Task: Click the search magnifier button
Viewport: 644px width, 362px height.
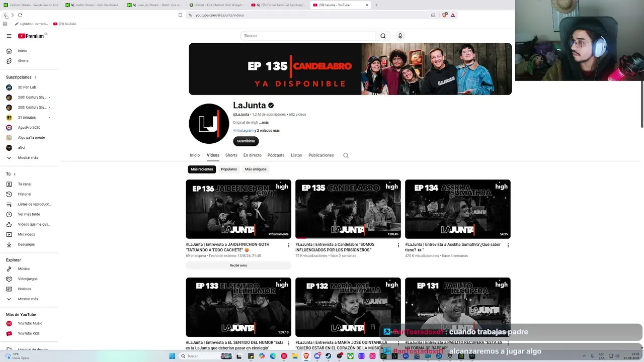Action: [x=383, y=36]
